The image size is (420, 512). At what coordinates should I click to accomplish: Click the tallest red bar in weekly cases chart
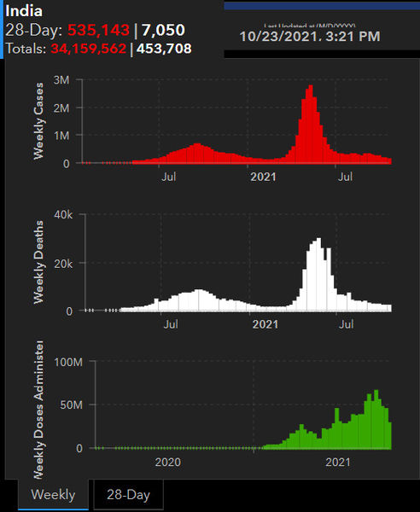(x=311, y=124)
